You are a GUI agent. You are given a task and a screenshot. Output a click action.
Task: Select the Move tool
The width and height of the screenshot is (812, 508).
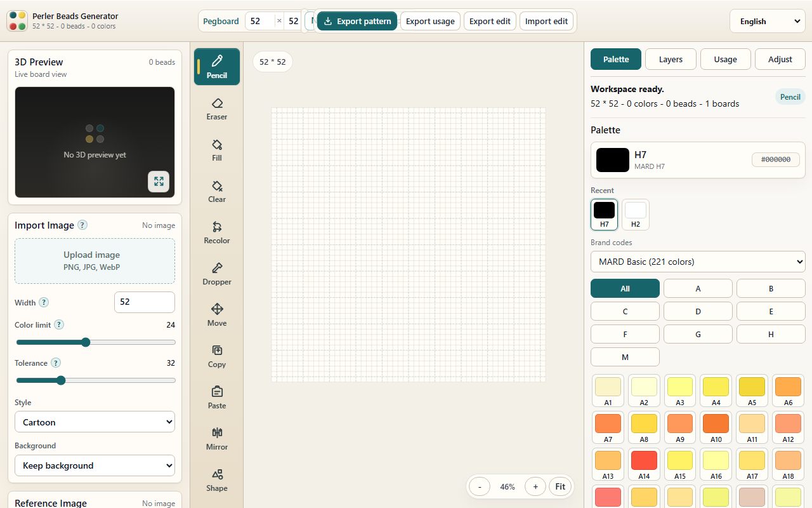(217, 314)
